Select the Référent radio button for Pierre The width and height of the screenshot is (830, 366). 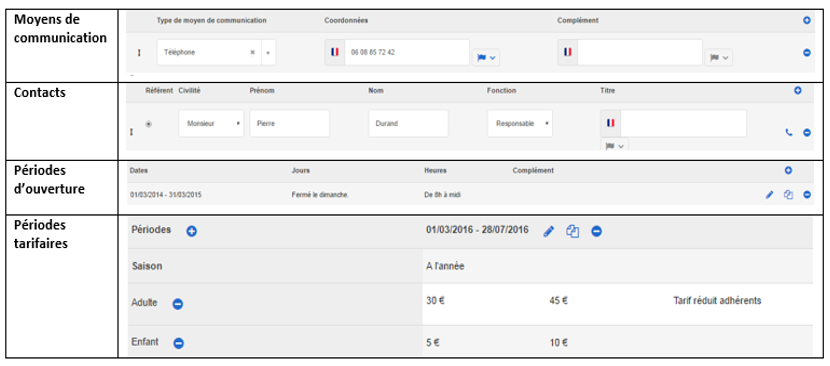coord(149,124)
